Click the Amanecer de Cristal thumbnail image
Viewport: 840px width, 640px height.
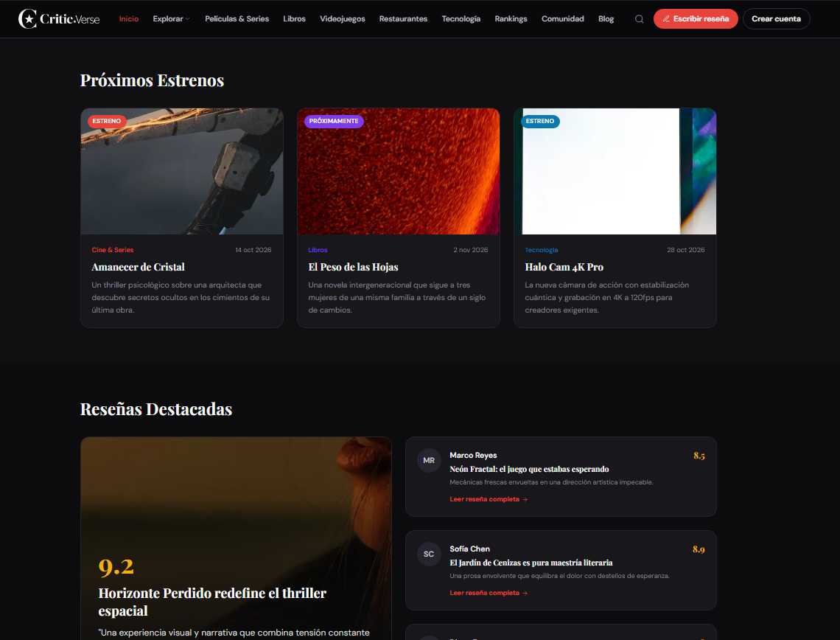182,172
